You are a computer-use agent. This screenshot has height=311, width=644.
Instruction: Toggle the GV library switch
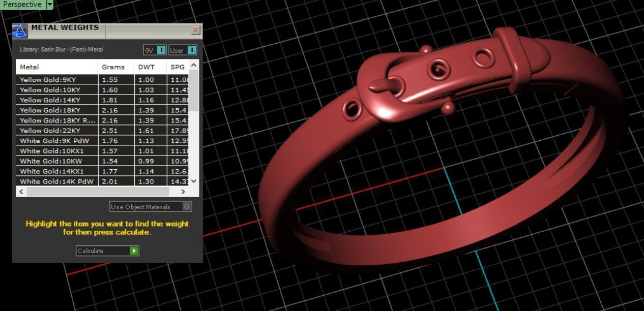(x=155, y=50)
